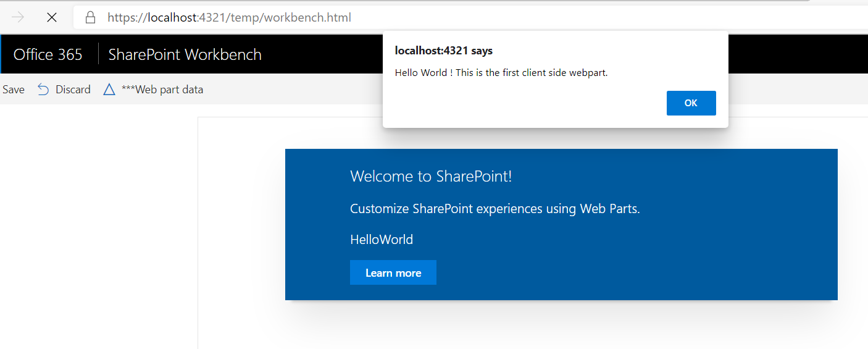This screenshot has height=349, width=868.
Task: Click the 'Customize SharePoint experiences' text
Action: pos(495,209)
